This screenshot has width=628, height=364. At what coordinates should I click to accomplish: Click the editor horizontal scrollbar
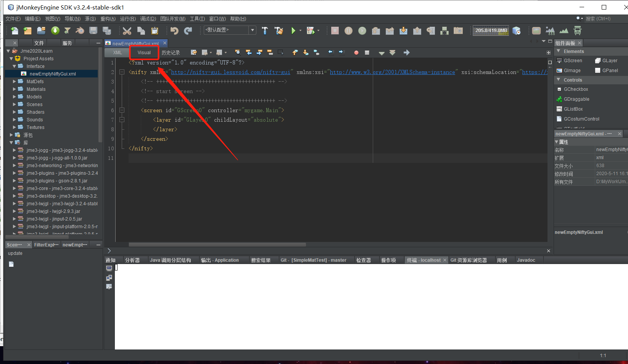(217, 245)
